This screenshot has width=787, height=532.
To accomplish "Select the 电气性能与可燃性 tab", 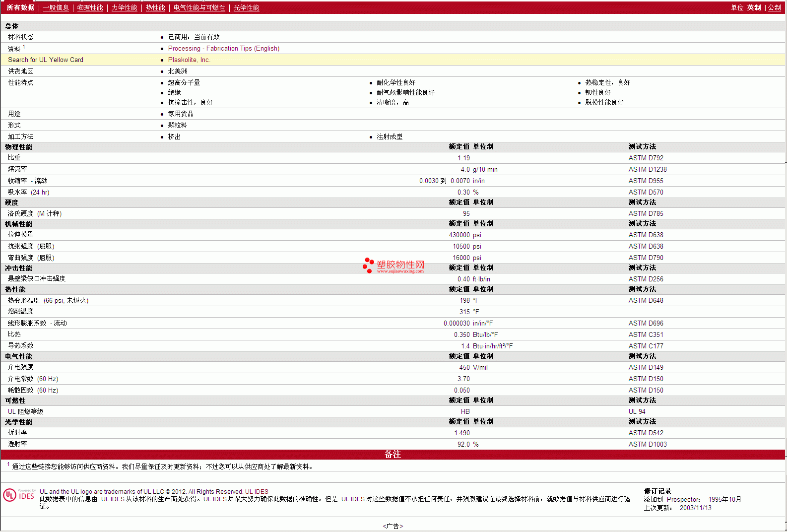I will 199,8.
